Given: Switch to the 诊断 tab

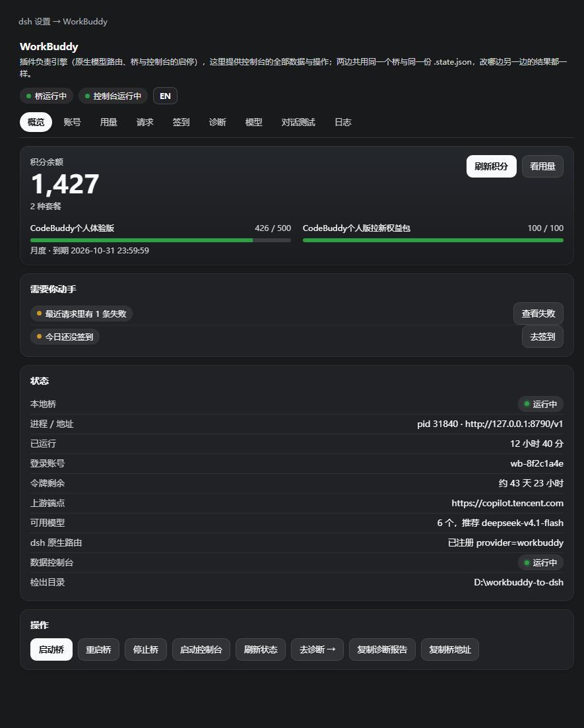Looking at the screenshot, I should pos(217,122).
